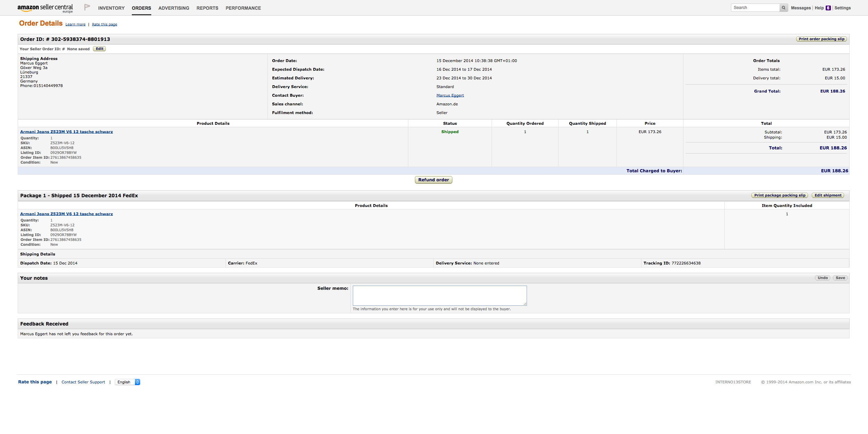Image resolution: width=868 pixels, height=434 pixels.
Task: Click the Help notification badge
Action: coord(828,8)
